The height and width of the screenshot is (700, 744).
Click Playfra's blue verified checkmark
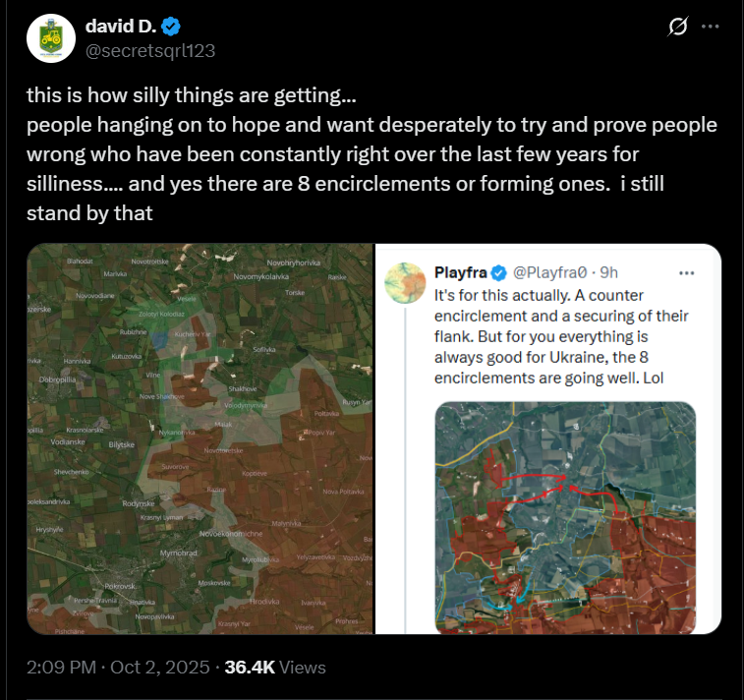[498, 272]
